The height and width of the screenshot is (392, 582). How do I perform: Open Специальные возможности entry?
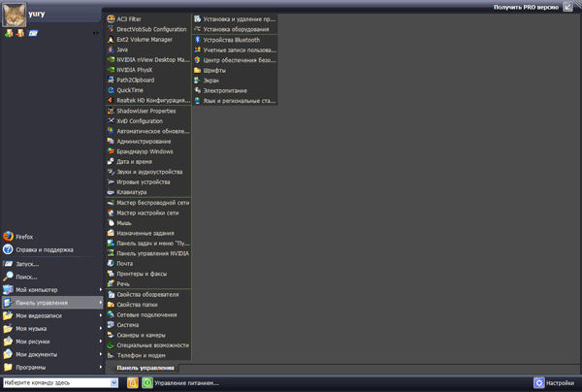click(148, 345)
